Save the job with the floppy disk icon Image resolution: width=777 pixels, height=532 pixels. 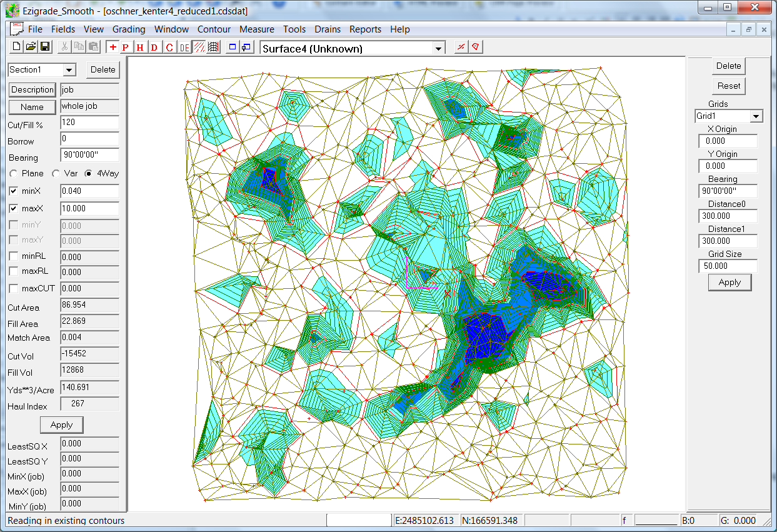[45, 47]
